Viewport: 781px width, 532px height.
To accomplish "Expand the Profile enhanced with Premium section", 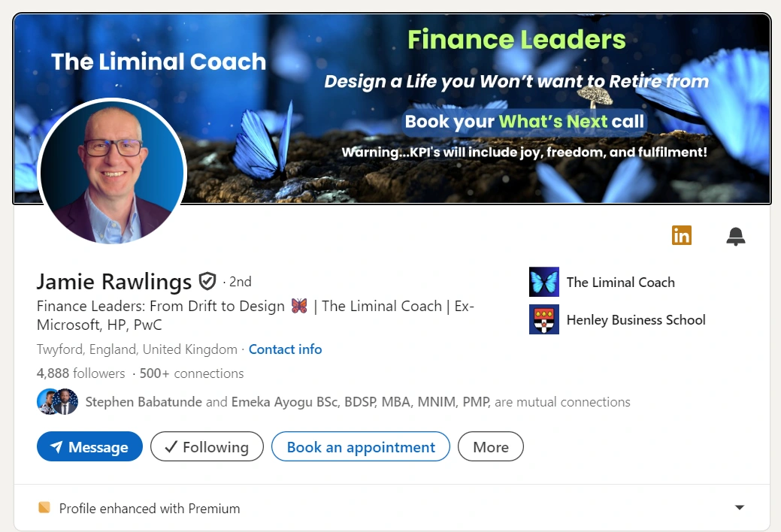I will point(740,508).
